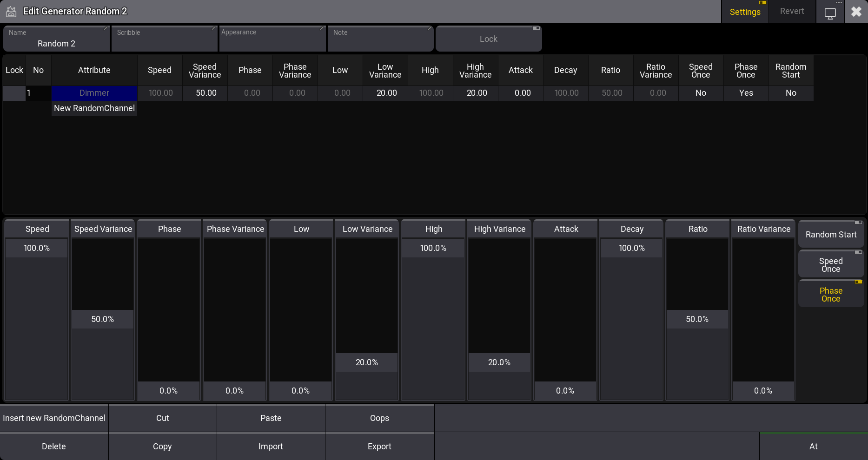Toggle the Lock button

(x=489, y=39)
